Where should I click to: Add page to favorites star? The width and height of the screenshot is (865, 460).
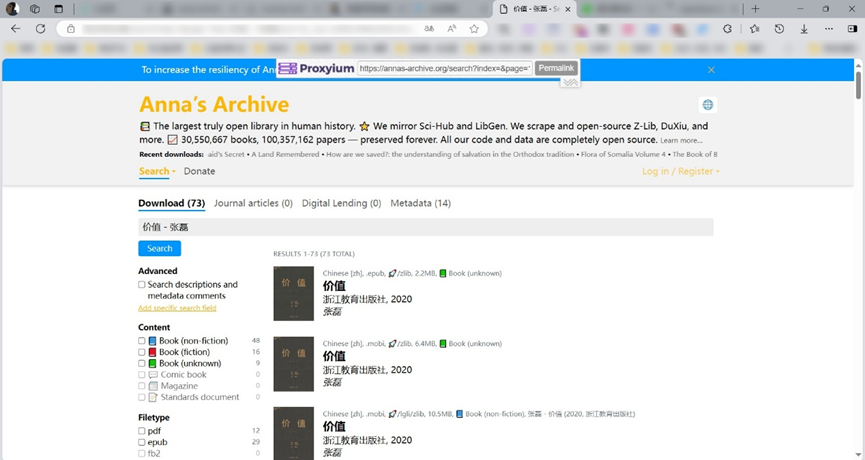(x=474, y=29)
